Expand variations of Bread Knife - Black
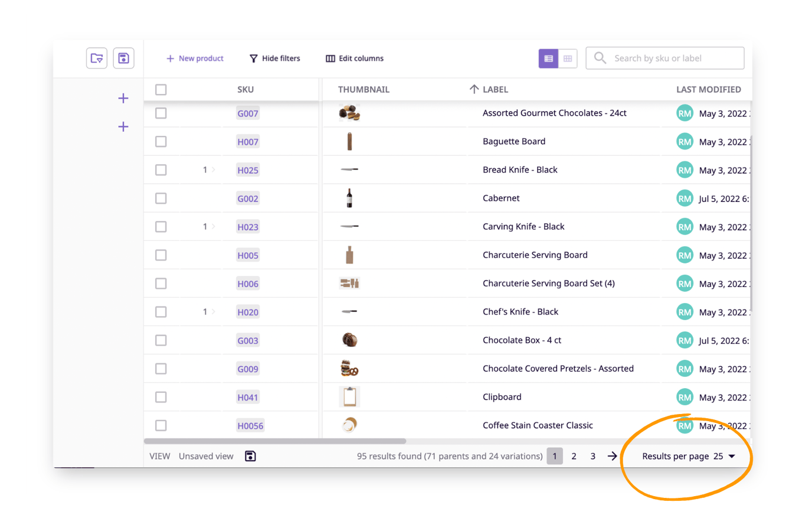The width and height of the screenshot is (812, 508). pyautogui.click(x=212, y=170)
